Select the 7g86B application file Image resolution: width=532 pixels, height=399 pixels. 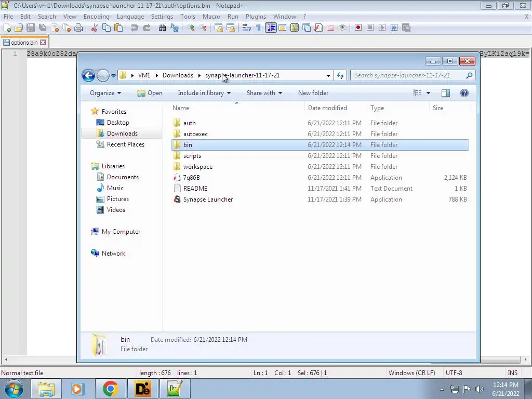pos(320,178)
